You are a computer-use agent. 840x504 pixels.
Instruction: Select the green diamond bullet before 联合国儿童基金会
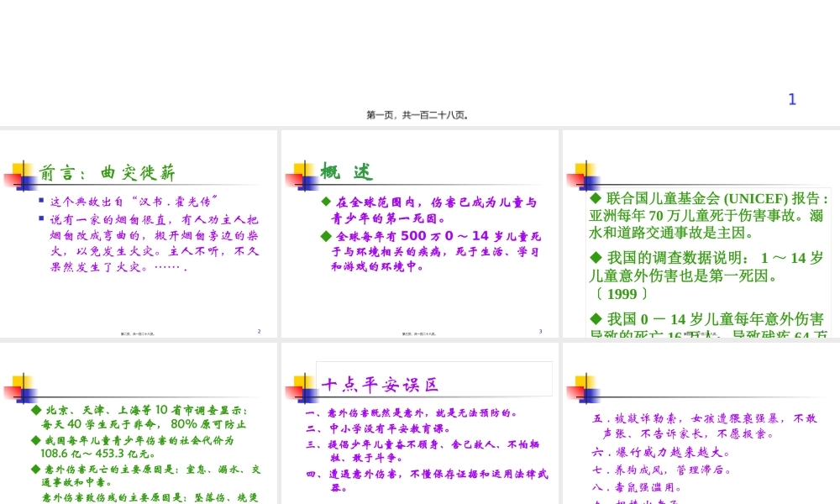[x=596, y=198]
